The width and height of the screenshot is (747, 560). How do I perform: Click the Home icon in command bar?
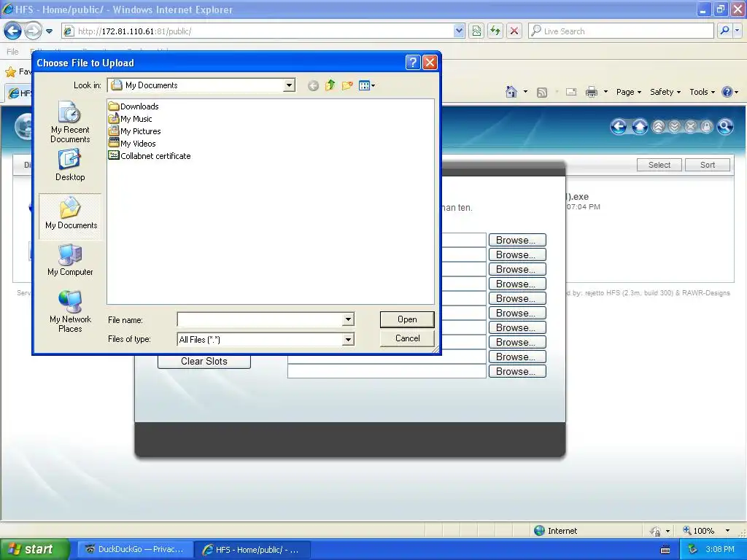[511, 92]
